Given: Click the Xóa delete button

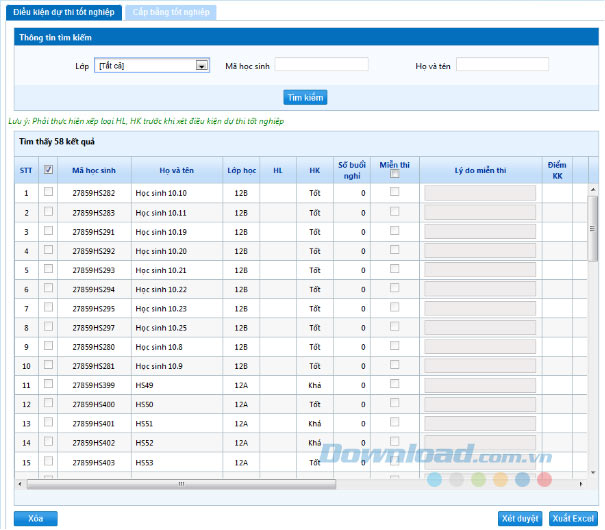Looking at the screenshot, I should 36,519.
